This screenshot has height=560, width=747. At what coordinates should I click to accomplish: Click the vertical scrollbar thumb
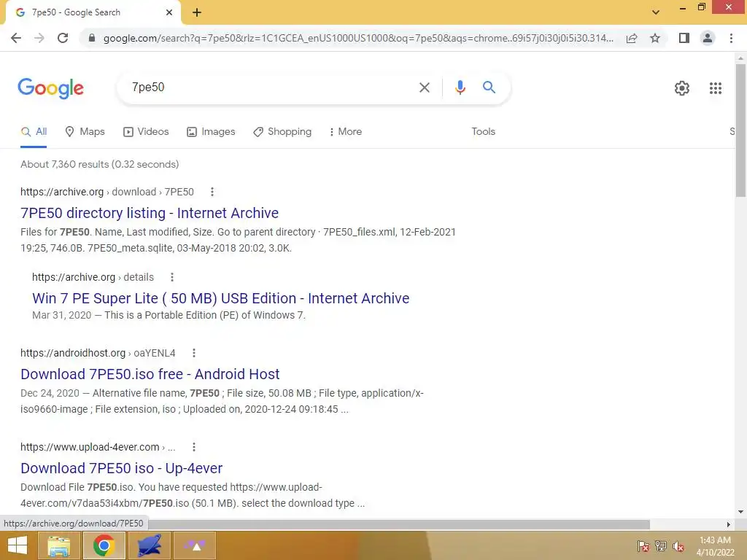click(740, 130)
